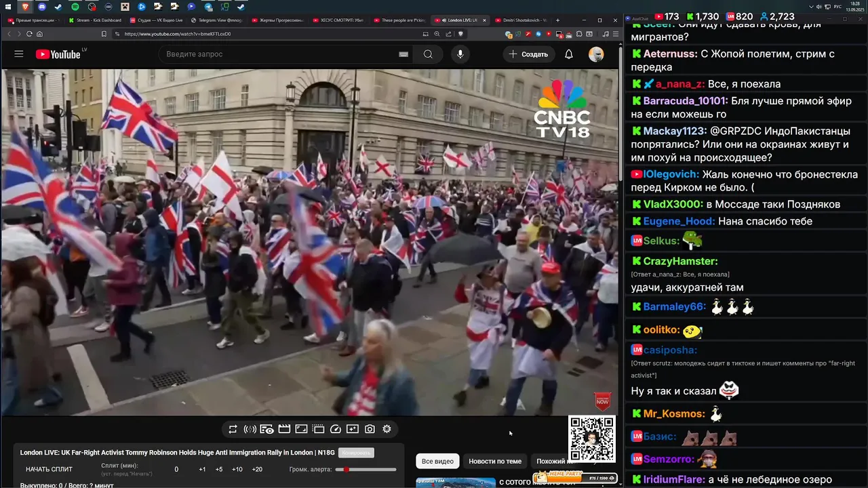The height and width of the screenshot is (488, 868).
Task: Click the split minutes value 0
Action: click(x=176, y=470)
